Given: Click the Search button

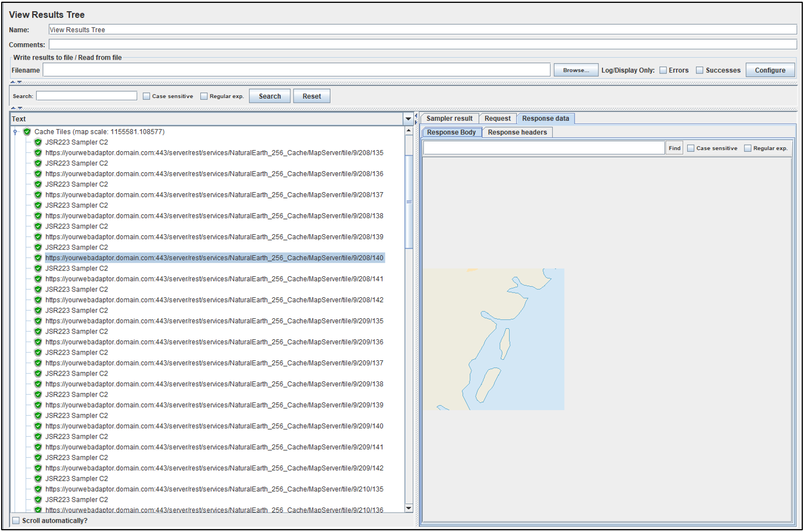Looking at the screenshot, I should coord(270,96).
